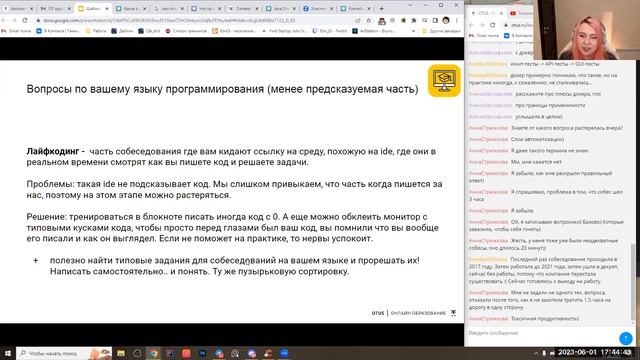Click the docs.google.com address bar

click(196, 20)
